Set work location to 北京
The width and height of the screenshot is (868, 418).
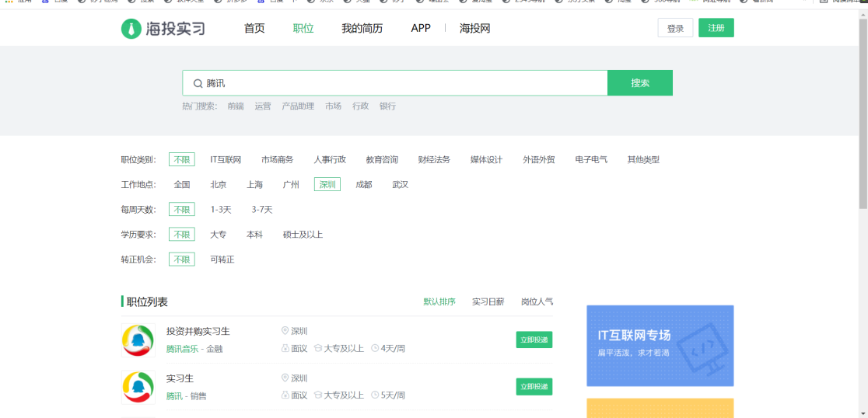click(x=219, y=185)
